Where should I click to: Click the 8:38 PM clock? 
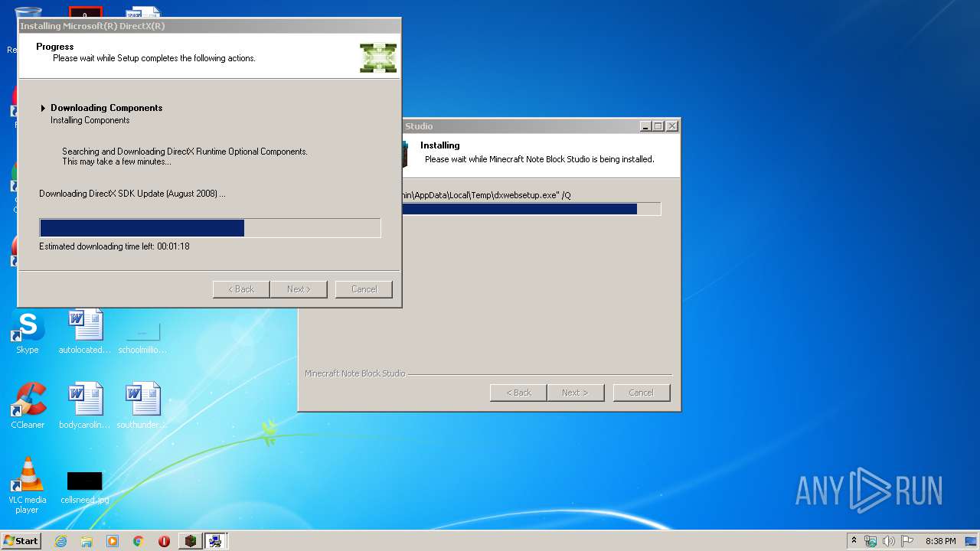(x=940, y=541)
